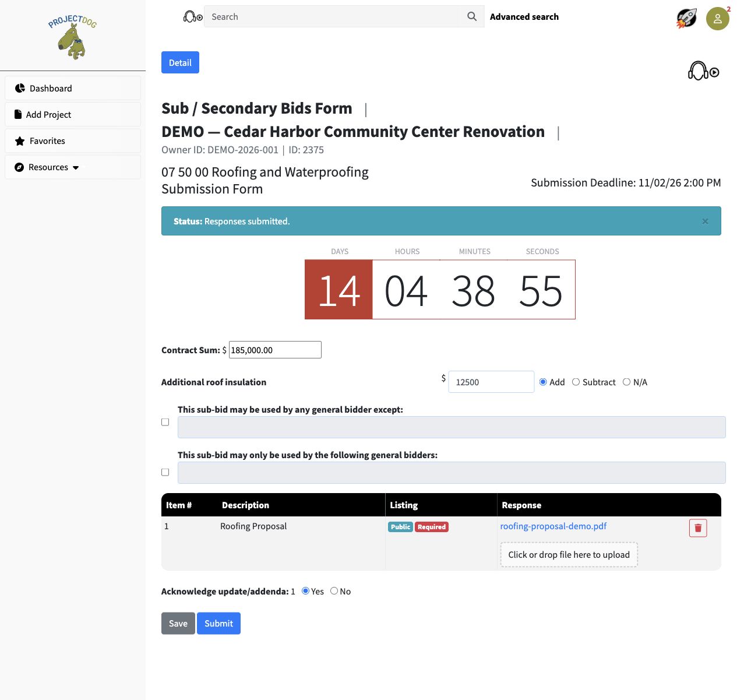
Task: Delete the roofing-proposal-demo.pdf file with trash icon
Action: [698, 528]
